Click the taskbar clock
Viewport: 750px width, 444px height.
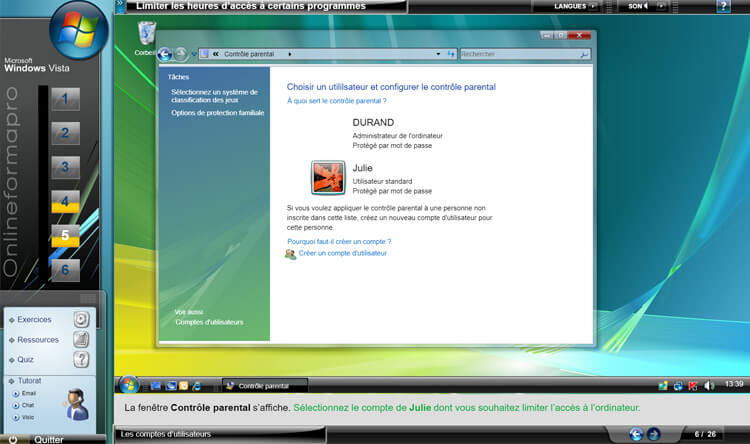[734, 384]
